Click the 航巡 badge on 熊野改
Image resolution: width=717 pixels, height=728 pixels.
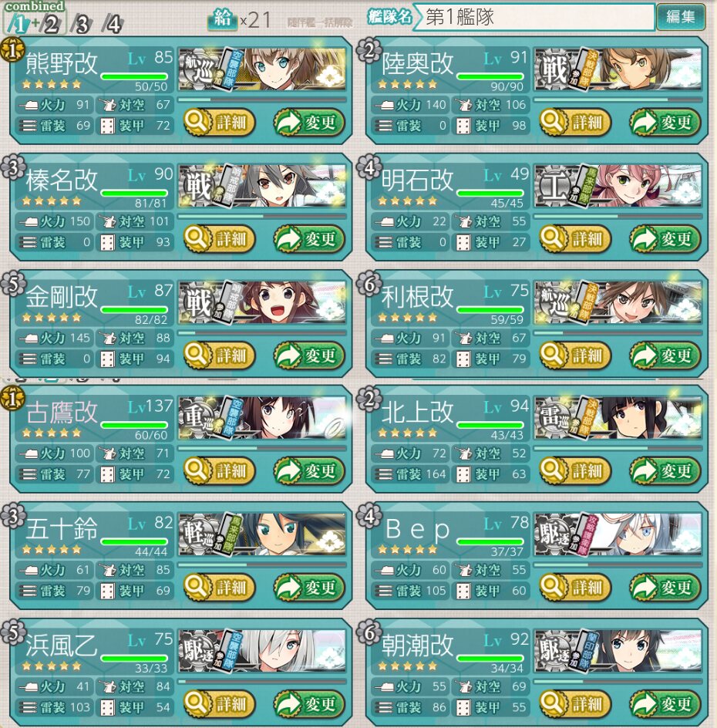tap(199, 69)
